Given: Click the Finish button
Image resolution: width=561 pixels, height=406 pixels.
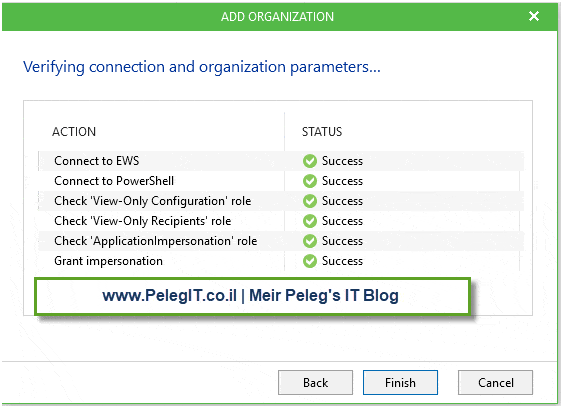Looking at the screenshot, I should pos(400,383).
